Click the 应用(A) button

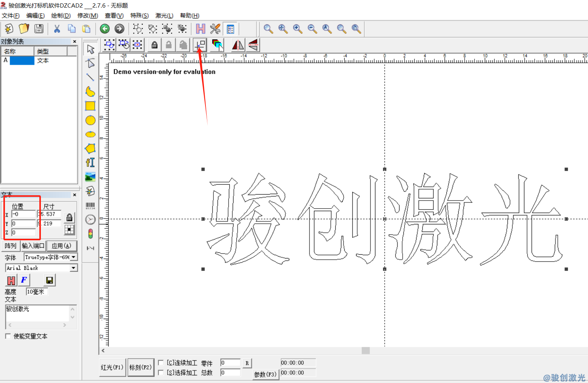pyautogui.click(x=62, y=246)
